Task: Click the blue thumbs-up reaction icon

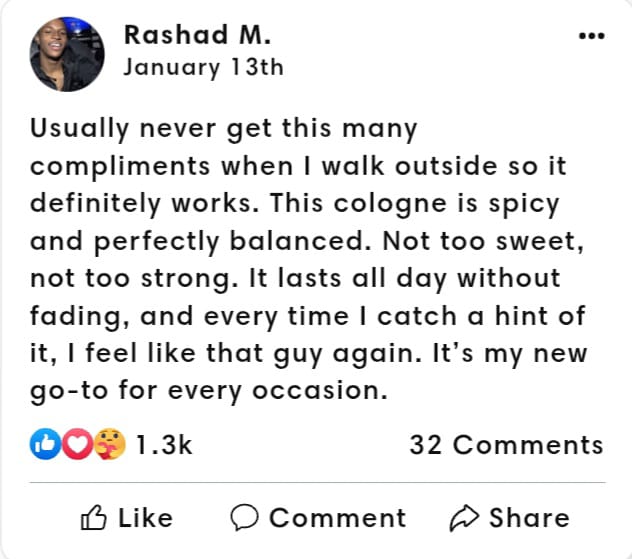Action: pos(46,445)
